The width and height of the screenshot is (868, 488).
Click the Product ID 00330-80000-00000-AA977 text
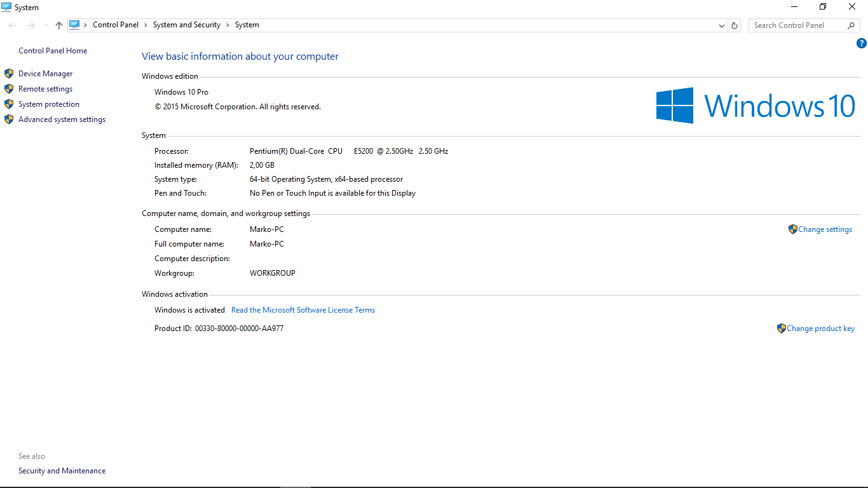[219, 329]
